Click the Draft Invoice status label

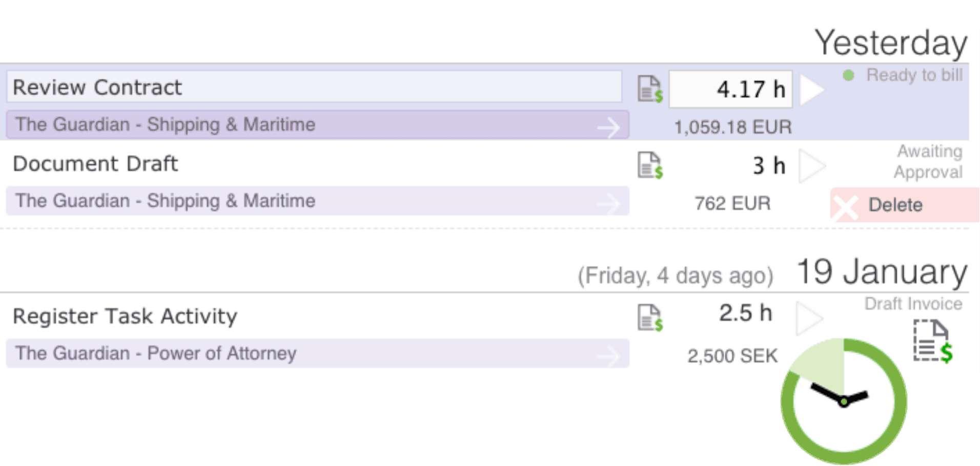point(913,304)
